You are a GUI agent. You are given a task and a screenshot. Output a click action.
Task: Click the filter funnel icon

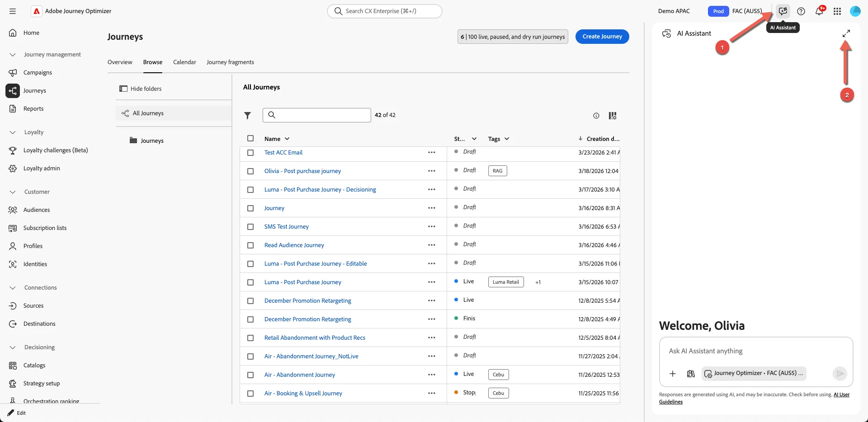pyautogui.click(x=247, y=116)
